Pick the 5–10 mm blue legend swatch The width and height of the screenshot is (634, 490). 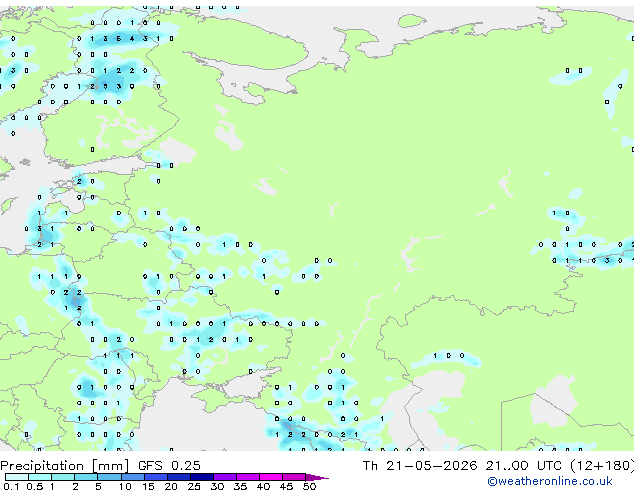pyautogui.click(x=109, y=477)
